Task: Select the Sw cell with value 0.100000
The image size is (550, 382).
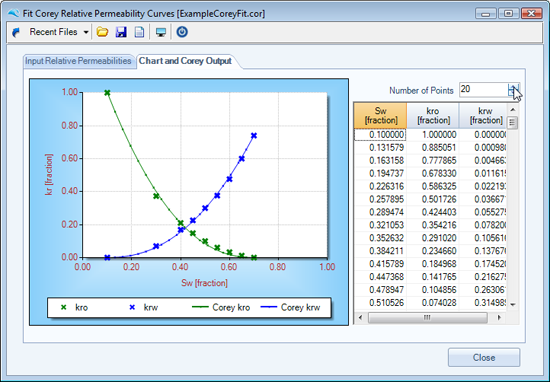Action: pyautogui.click(x=380, y=135)
